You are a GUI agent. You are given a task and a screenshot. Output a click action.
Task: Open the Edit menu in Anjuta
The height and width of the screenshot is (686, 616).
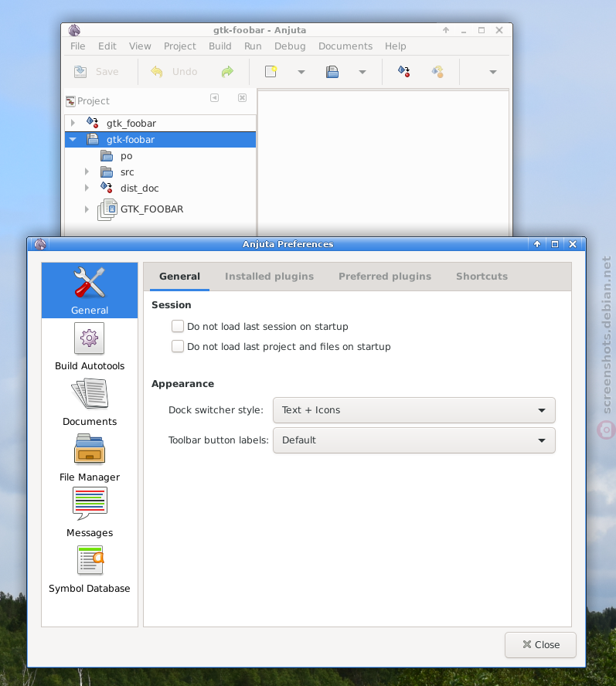pyautogui.click(x=107, y=46)
